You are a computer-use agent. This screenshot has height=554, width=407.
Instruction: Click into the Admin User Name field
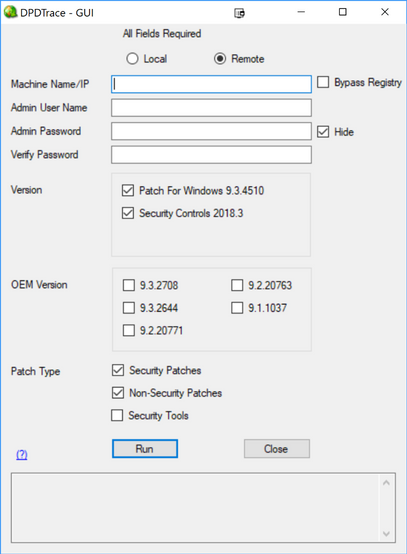click(x=211, y=108)
